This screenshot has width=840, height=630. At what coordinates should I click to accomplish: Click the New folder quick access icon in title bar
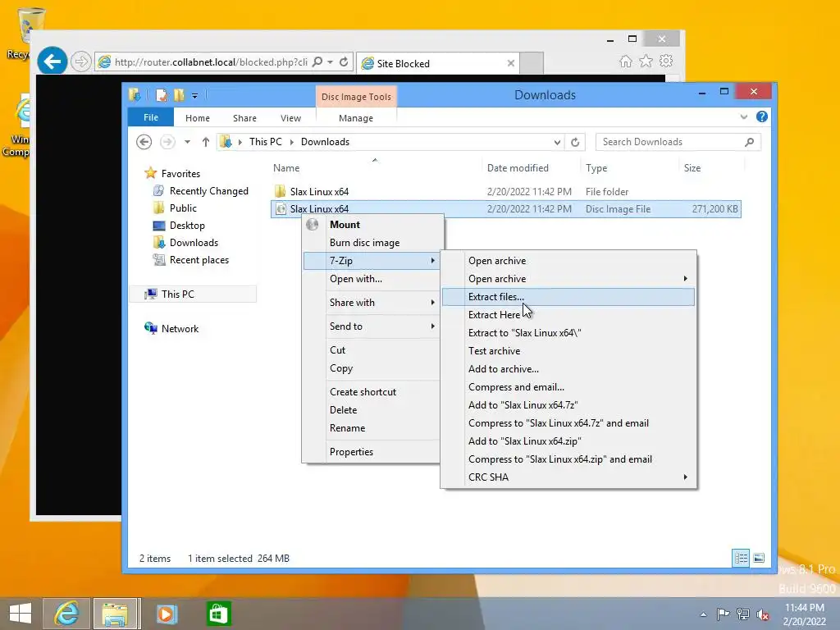click(179, 95)
